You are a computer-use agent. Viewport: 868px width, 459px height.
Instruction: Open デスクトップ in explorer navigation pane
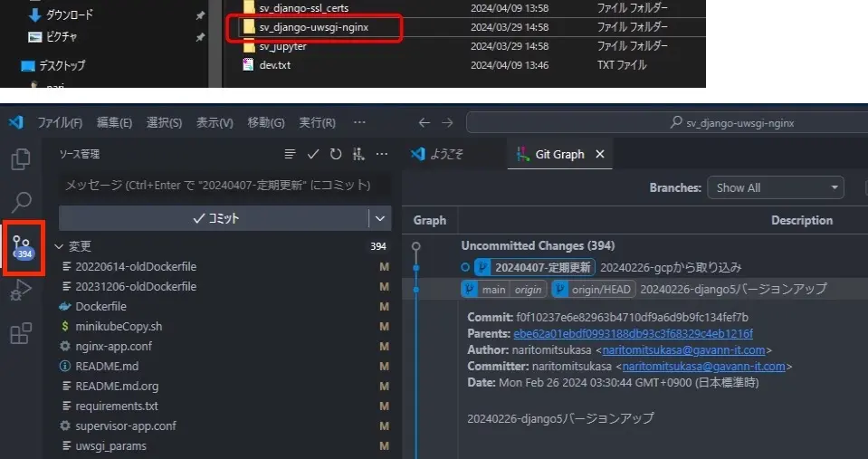(62, 65)
